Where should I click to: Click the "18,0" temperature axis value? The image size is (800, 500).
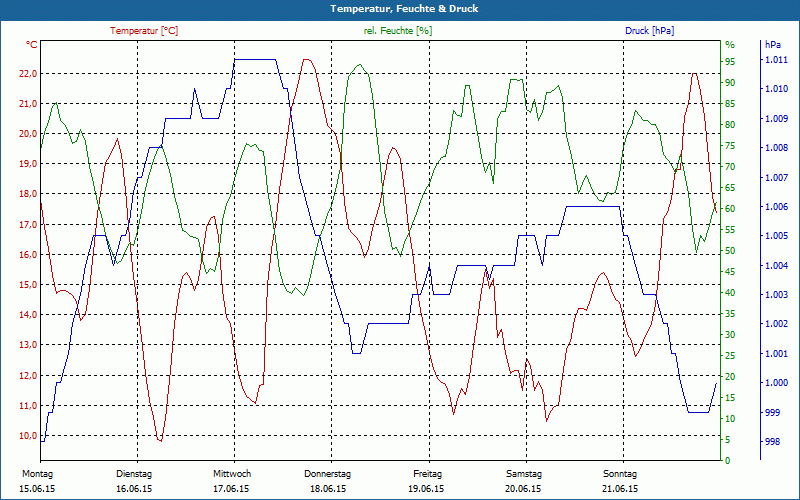[29, 194]
